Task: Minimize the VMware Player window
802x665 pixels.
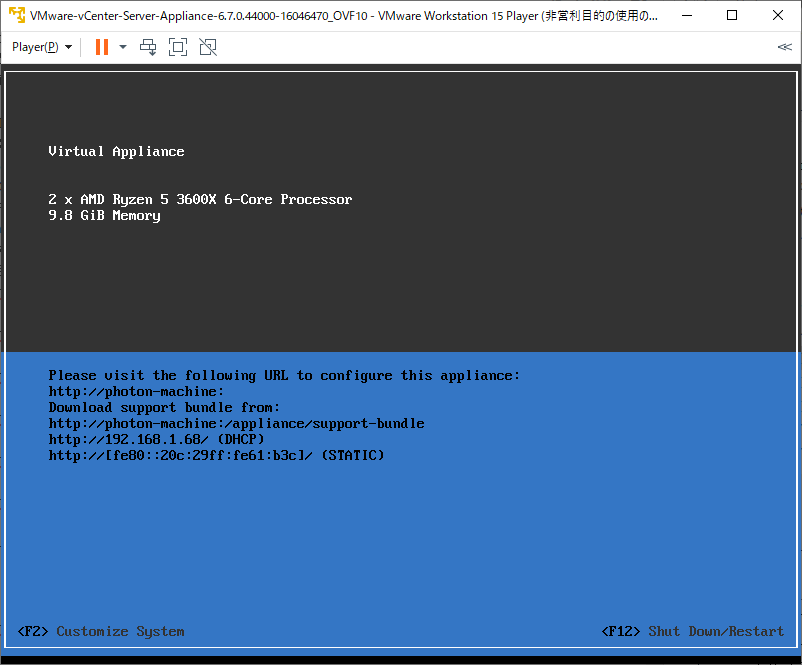Action: [687, 15]
